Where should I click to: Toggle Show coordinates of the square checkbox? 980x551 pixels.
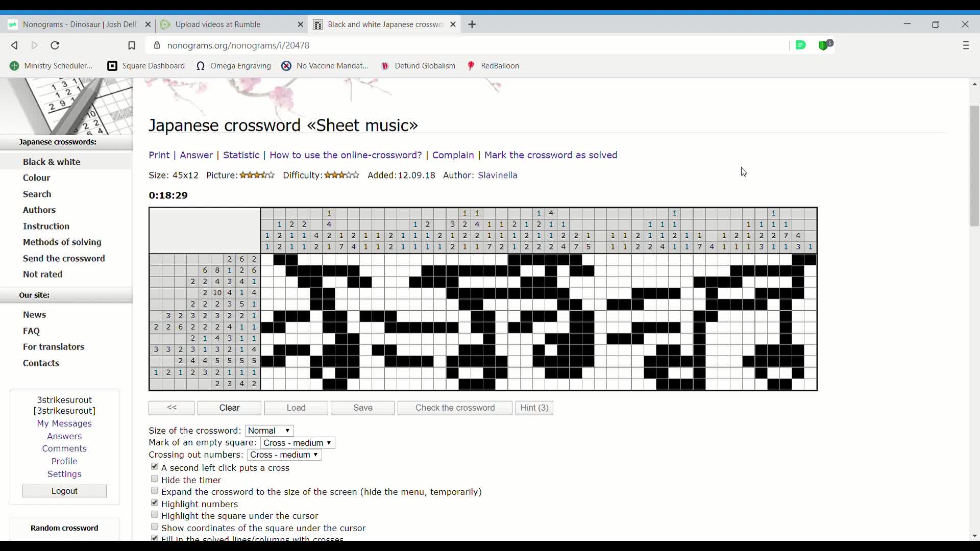155,527
